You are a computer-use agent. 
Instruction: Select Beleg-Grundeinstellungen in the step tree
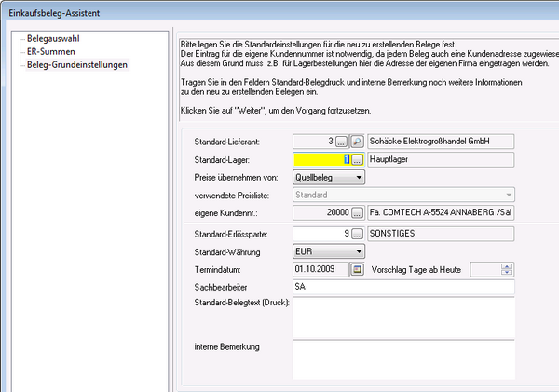[x=77, y=65]
